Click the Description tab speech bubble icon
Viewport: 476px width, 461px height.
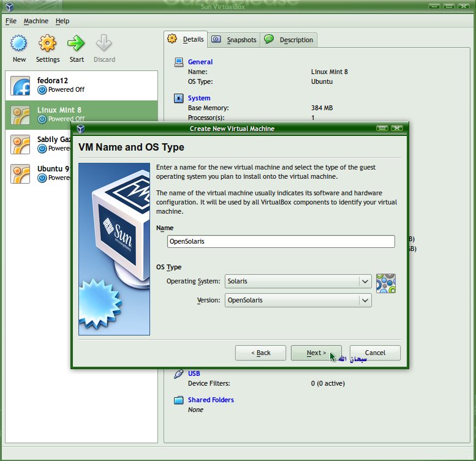tap(269, 39)
